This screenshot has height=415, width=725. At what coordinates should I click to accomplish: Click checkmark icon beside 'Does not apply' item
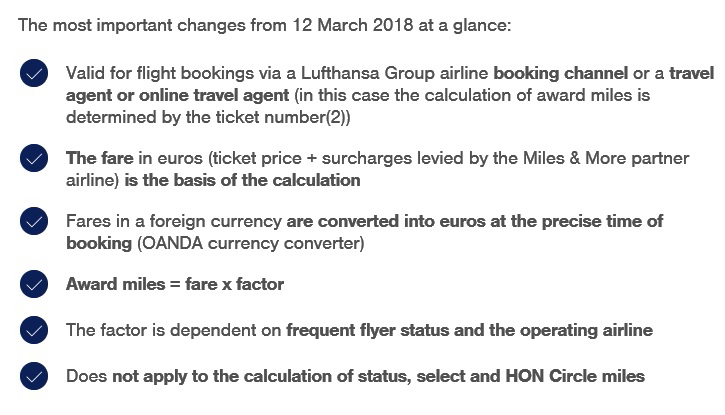pos(34,376)
